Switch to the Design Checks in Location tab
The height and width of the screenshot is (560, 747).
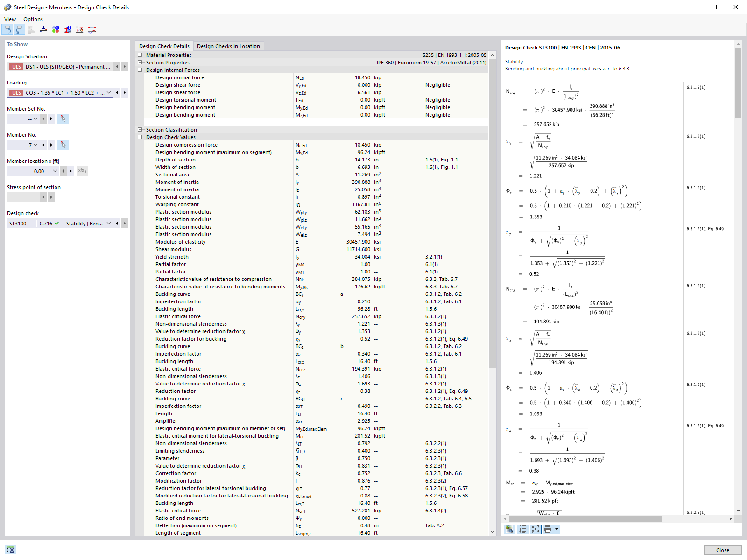pos(228,46)
